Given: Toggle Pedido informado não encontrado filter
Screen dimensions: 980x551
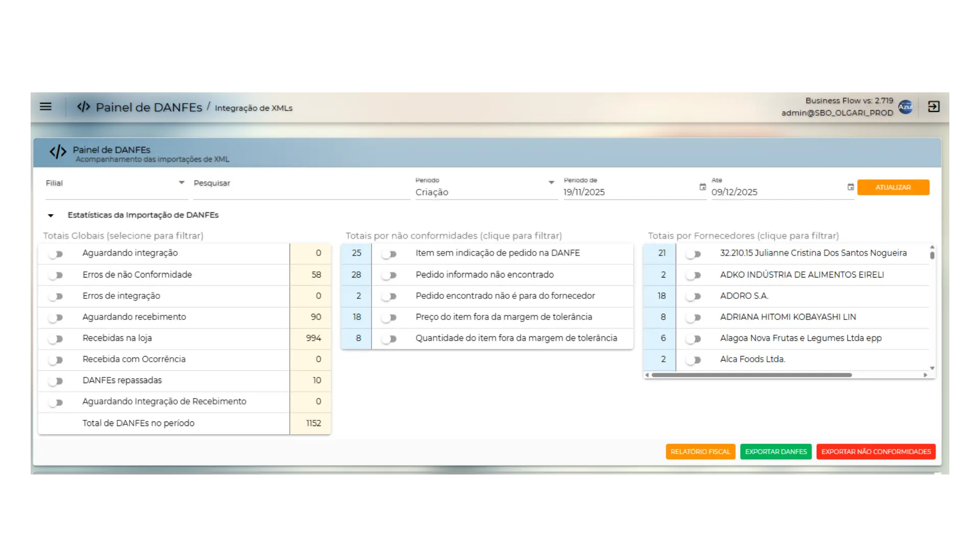Looking at the screenshot, I should click(389, 275).
